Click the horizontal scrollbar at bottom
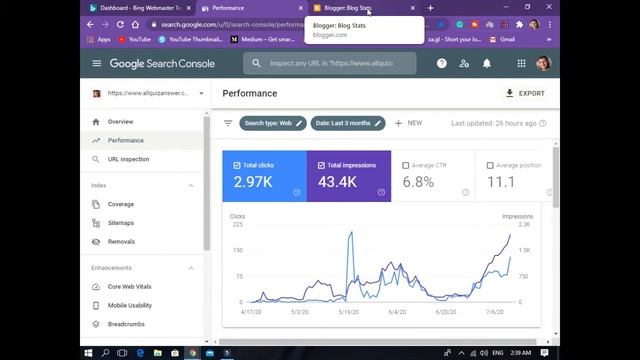Screen dimensions: 640x360 coord(378,342)
